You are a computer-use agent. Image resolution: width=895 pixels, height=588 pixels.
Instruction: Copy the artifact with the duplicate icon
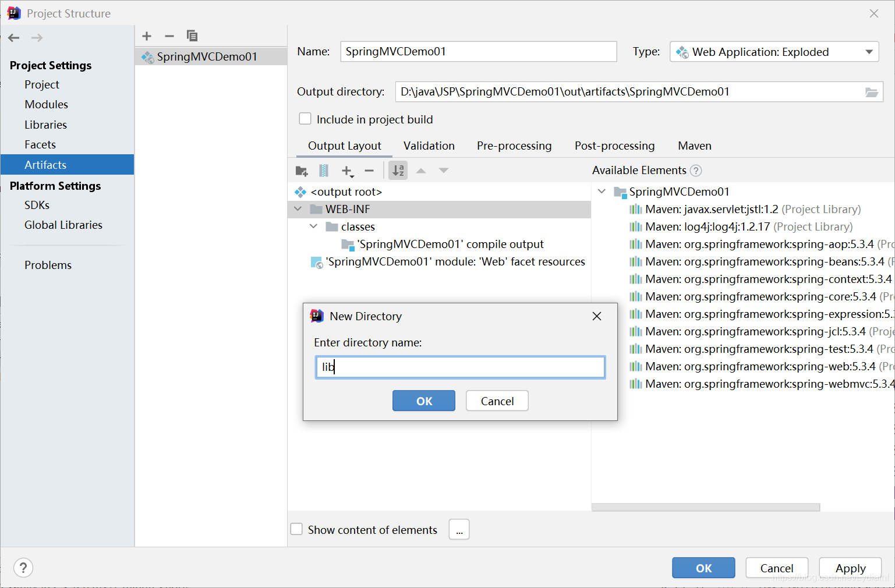tap(192, 36)
